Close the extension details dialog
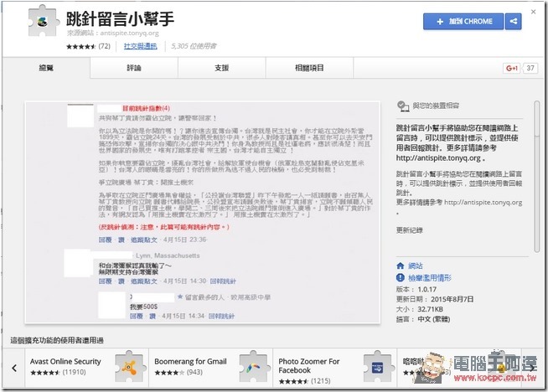 tap(533, 12)
